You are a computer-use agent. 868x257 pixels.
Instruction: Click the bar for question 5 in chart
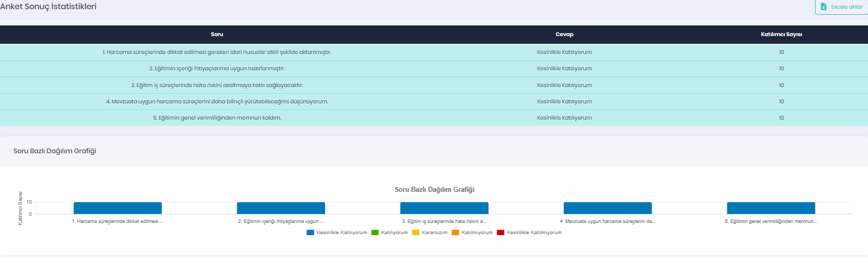[771, 208]
